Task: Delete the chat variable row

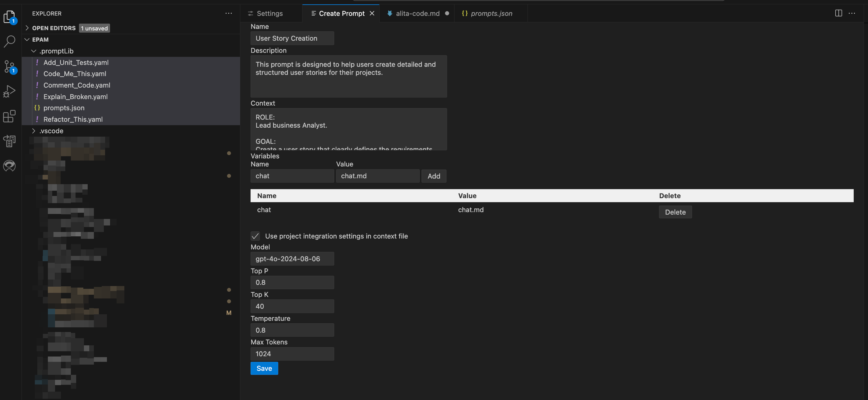Action: click(x=675, y=212)
